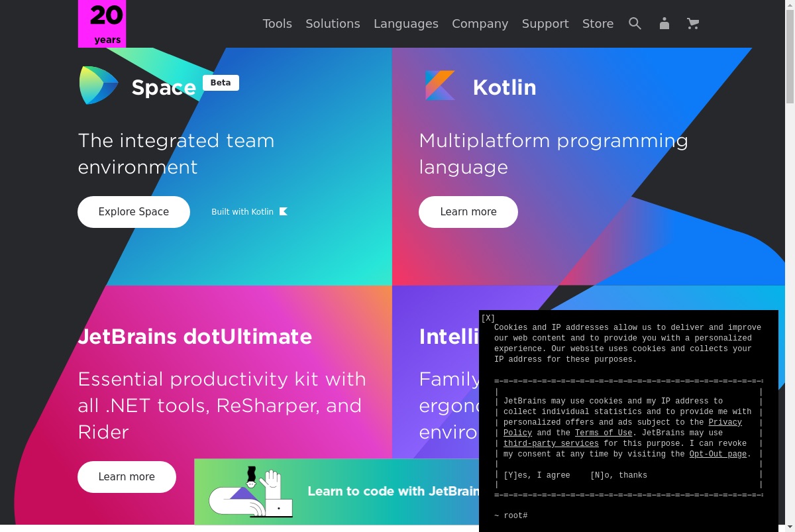This screenshot has width=795, height=532.
Task: Click the Beta badge next to Space
Action: (x=221, y=83)
